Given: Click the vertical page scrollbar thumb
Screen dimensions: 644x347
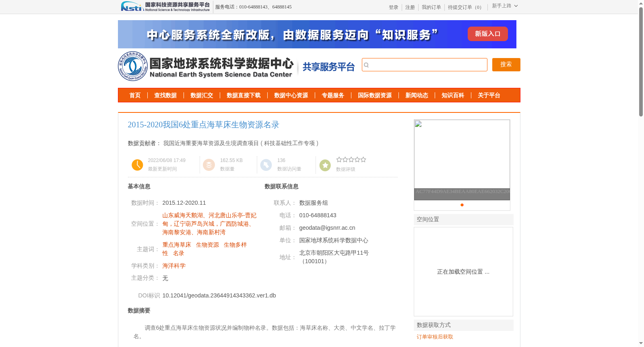Looking at the screenshot, I should coord(641,62).
